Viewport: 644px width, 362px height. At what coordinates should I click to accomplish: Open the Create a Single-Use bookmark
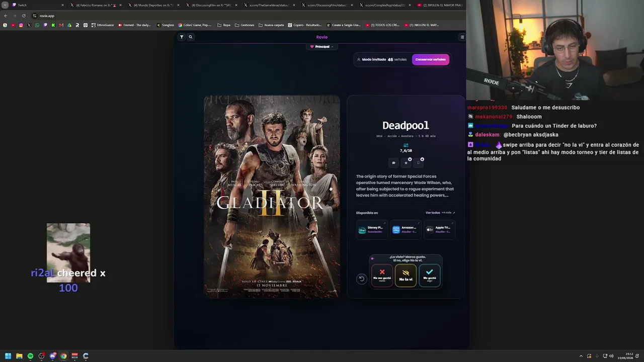click(x=344, y=25)
